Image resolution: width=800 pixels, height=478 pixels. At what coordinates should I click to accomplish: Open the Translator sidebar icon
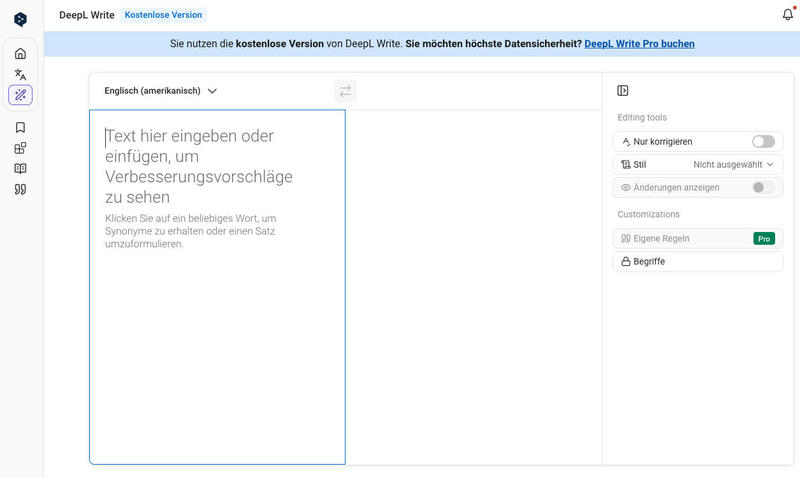coord(20,74)
